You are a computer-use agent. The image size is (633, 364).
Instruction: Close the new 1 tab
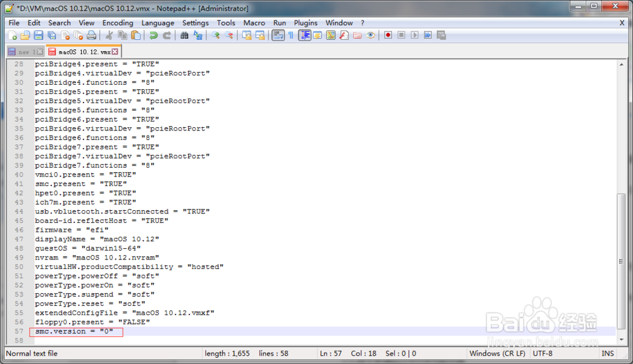(x=40, y=52)
